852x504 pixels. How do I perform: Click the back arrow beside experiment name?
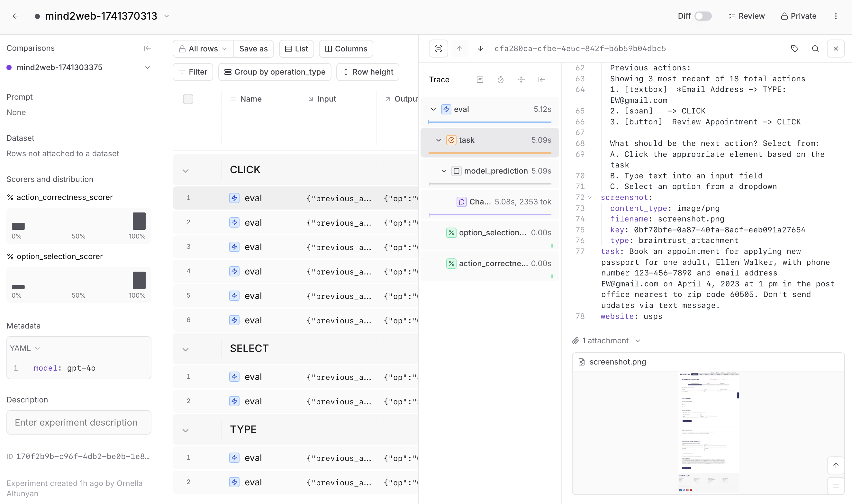15,16
